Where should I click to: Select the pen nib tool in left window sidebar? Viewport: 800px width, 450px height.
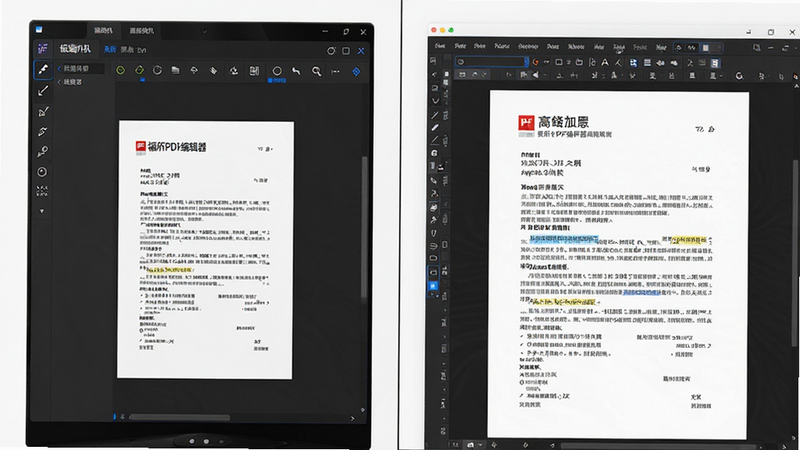43,132
